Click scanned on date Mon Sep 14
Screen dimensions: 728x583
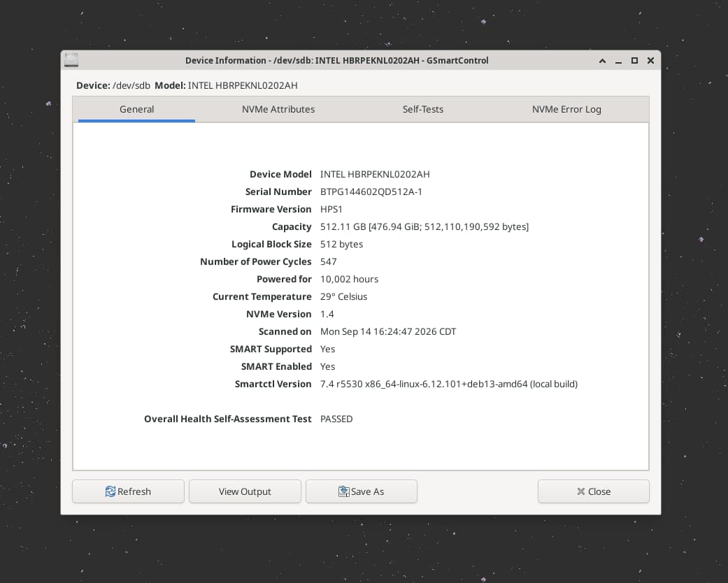coord(388,331)
